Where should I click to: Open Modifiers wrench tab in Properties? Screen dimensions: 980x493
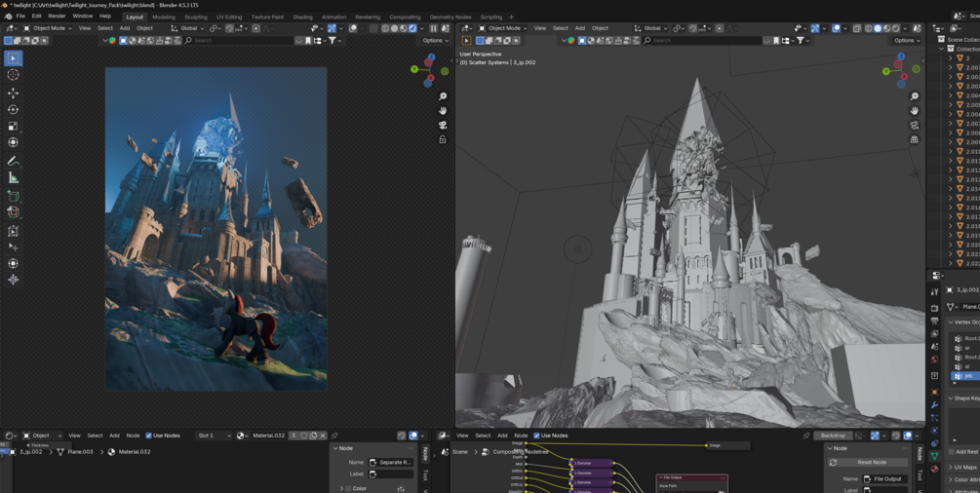pos(934,405)
